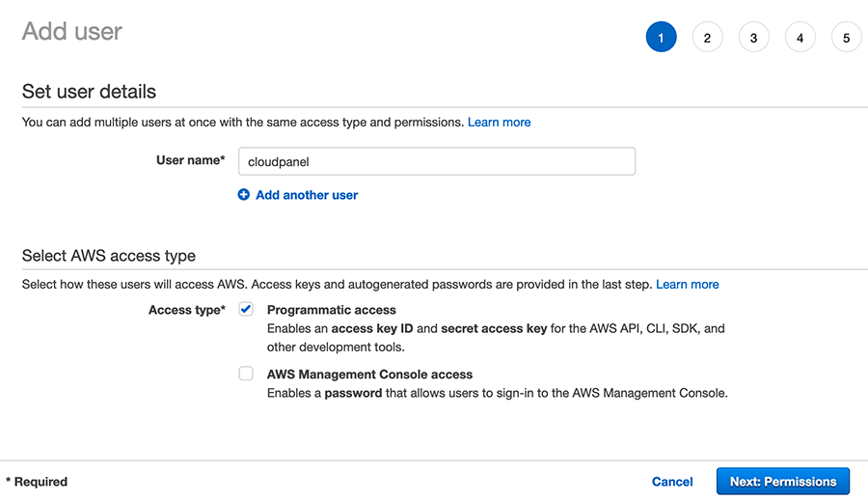Click the Select AWS access type heading
Viewport: 868px width, 501px height.
coord(109,256)
